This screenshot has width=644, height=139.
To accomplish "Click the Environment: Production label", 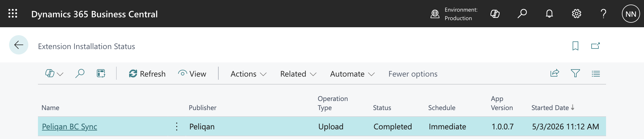I will (461, 14).
